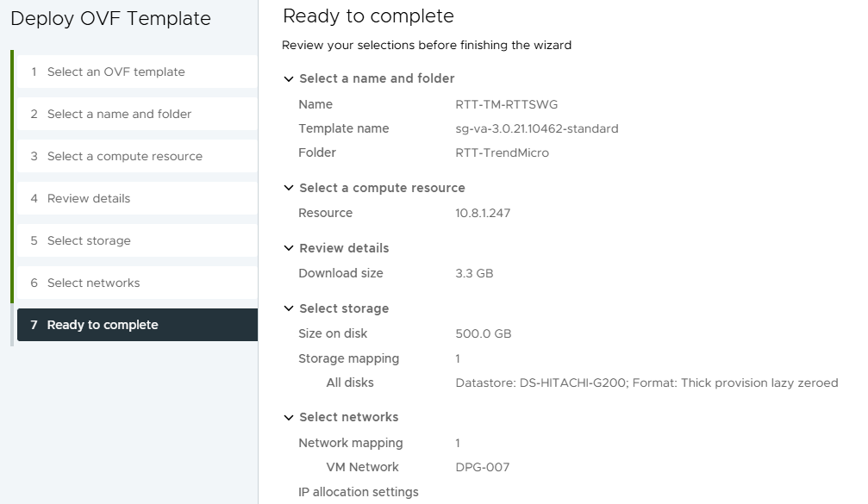
Task: Click the 'IP allocation settings' label
Action: [358, 492]
